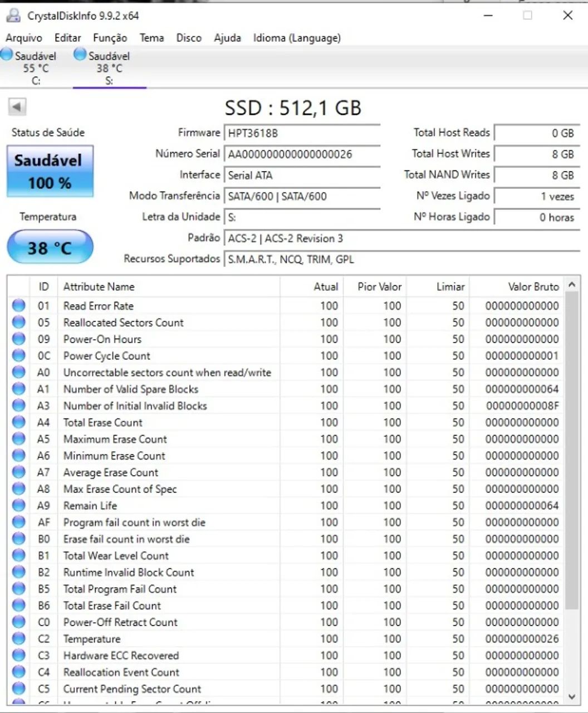The image size is (588, 713).
Task: Click the status circle of Read Error Rate
Action: [19, 305]
